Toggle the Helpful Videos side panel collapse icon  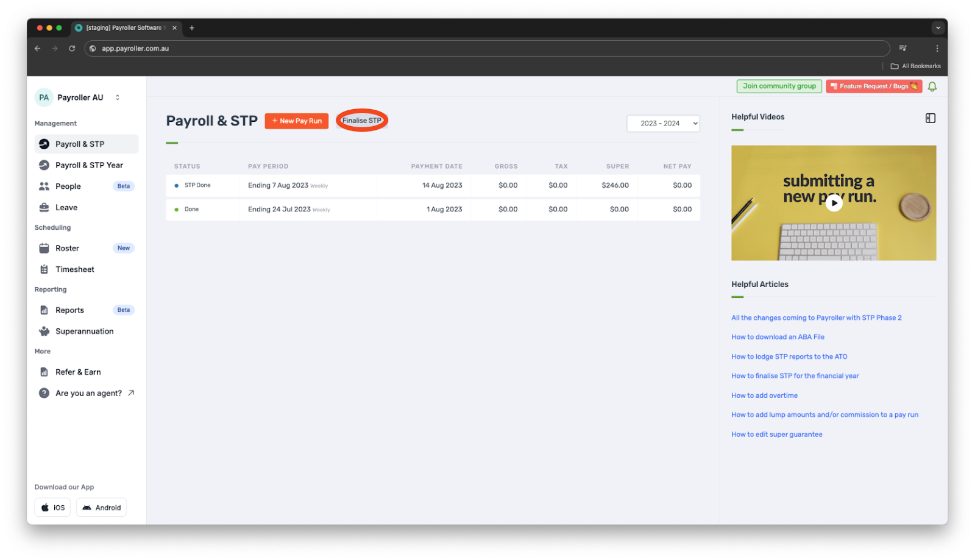pos(931,118)
